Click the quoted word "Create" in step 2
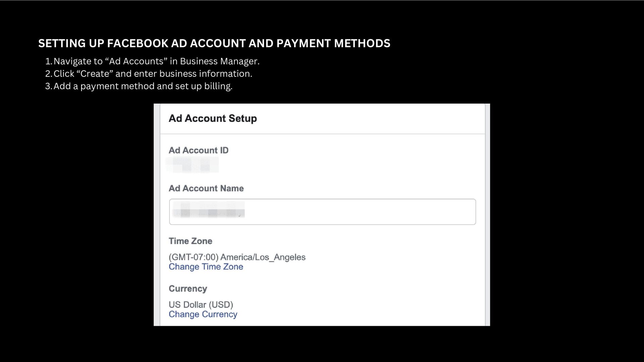The image size is (644, 362). tap(95, 74)
